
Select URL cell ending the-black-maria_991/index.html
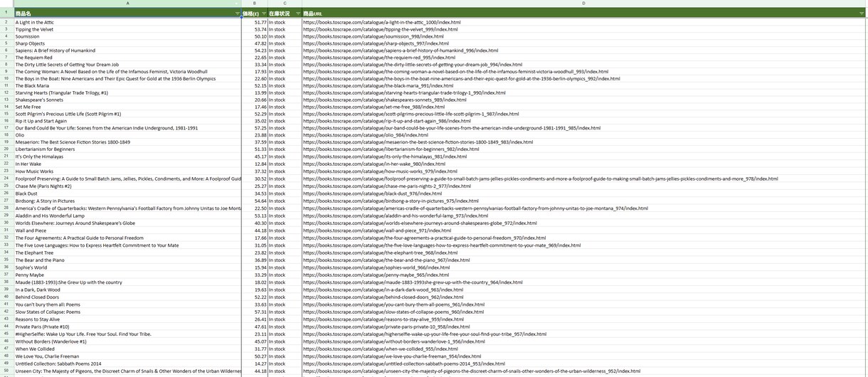coord(584,85)
